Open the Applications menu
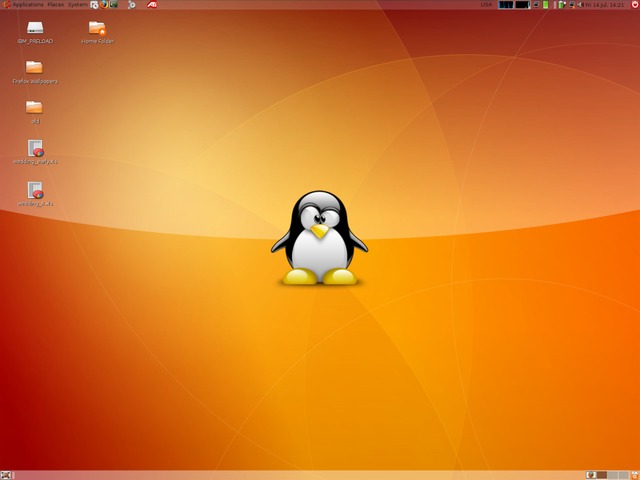640x480 pixels. 26,5
